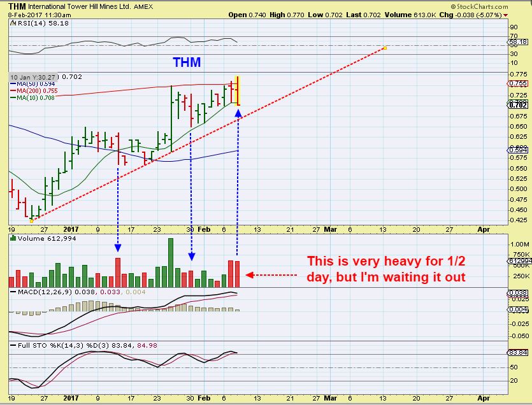This screenshot has width=532, height=405.
Task: Click the THM ticker symbol in the header
Action: 17,6
